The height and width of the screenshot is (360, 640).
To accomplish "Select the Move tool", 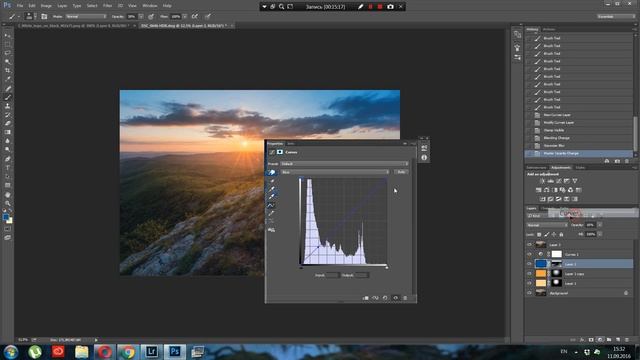I will (8, 36).
